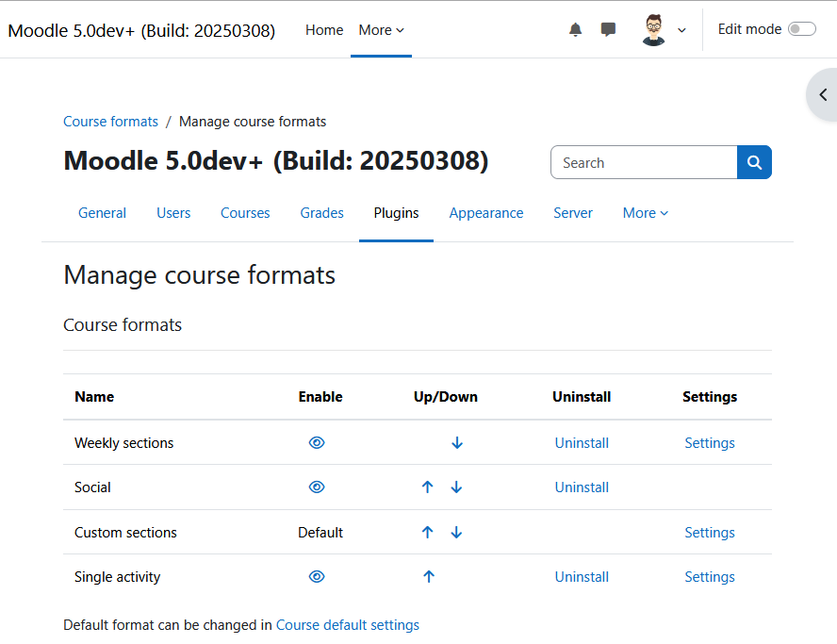The image size is (837, 644).
Task: Focus the Search input field
Action: coord(644,162)
